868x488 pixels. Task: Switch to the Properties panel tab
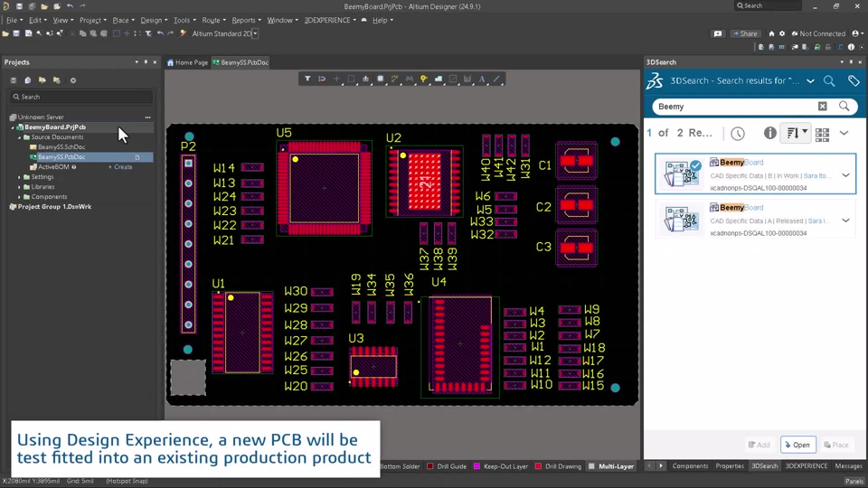tap(730, 466)
